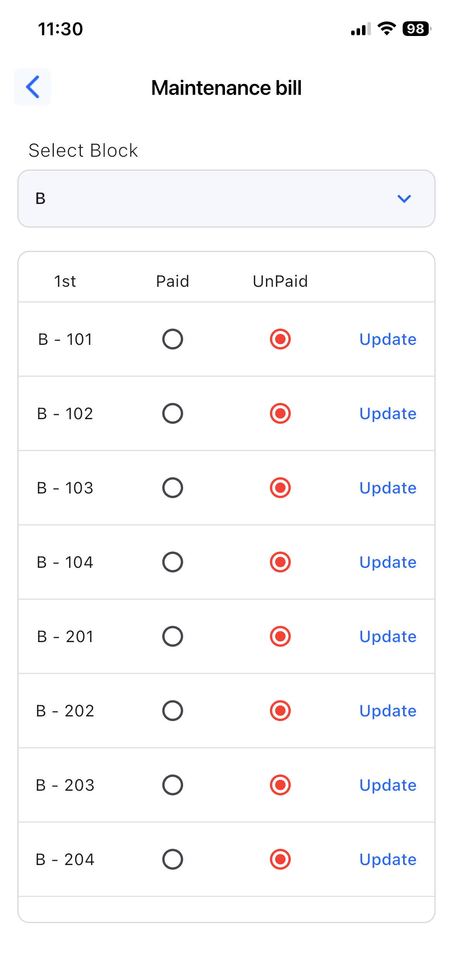The width and height of the screenshot is (453, 980).
Task: Expand block list using chevron arrow
Action: click(x=404, y=199)
